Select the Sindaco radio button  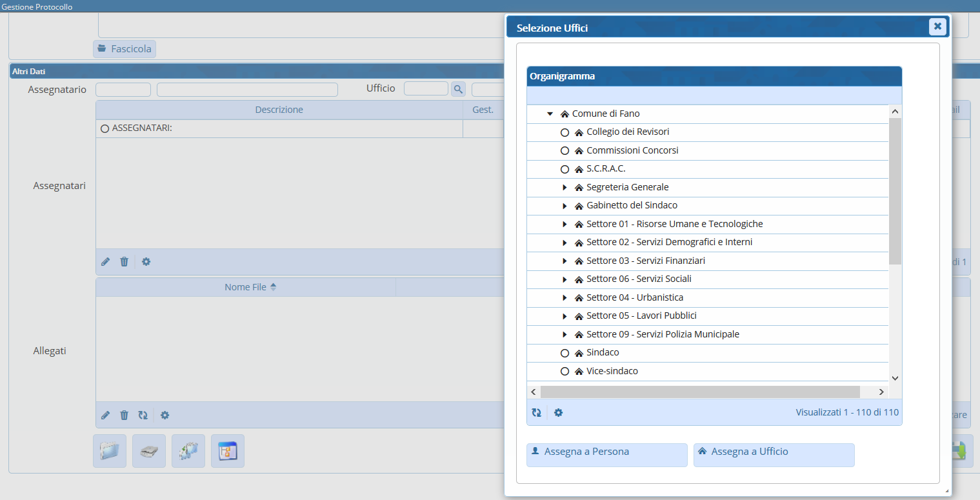(x=565, y=354)
